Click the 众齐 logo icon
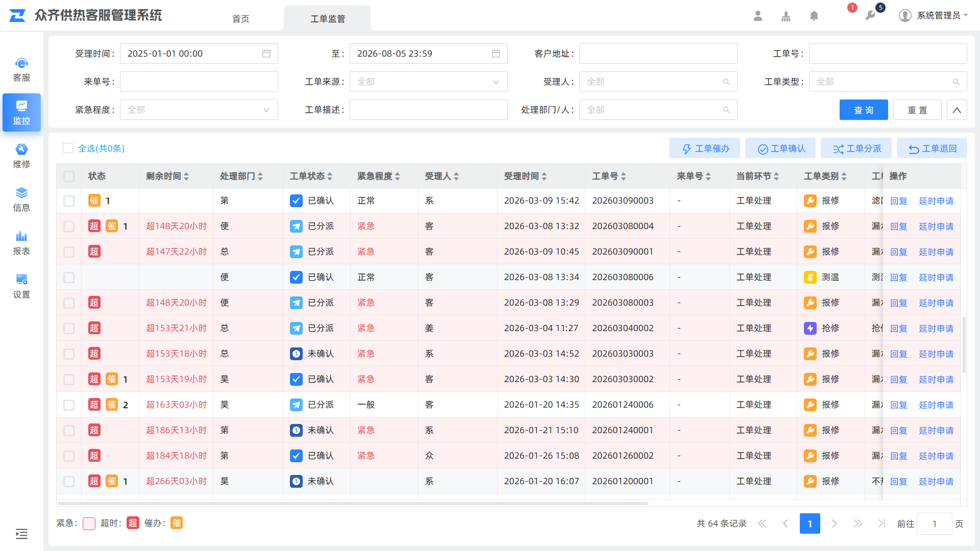 click(x=17, y=15)
